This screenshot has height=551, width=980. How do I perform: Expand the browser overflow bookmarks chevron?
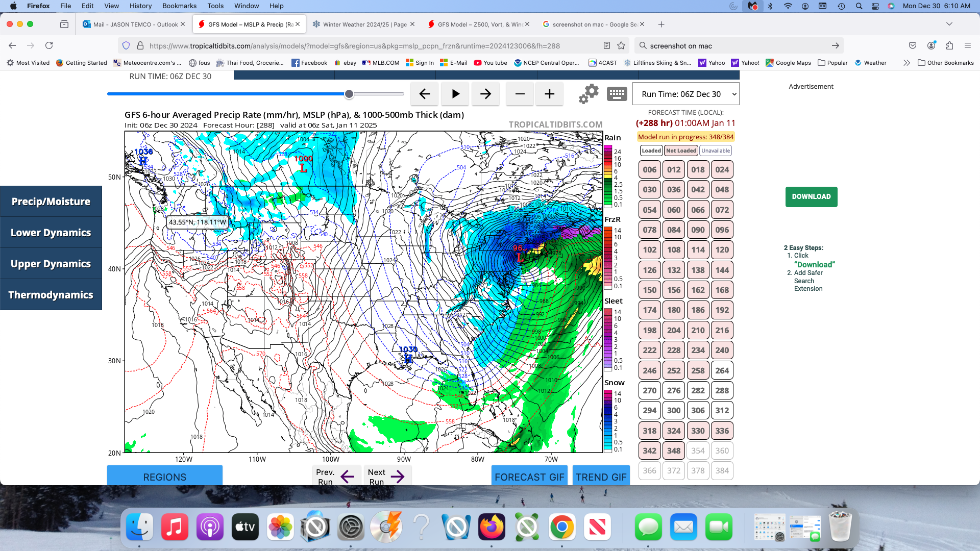click(x=906, y=63)
